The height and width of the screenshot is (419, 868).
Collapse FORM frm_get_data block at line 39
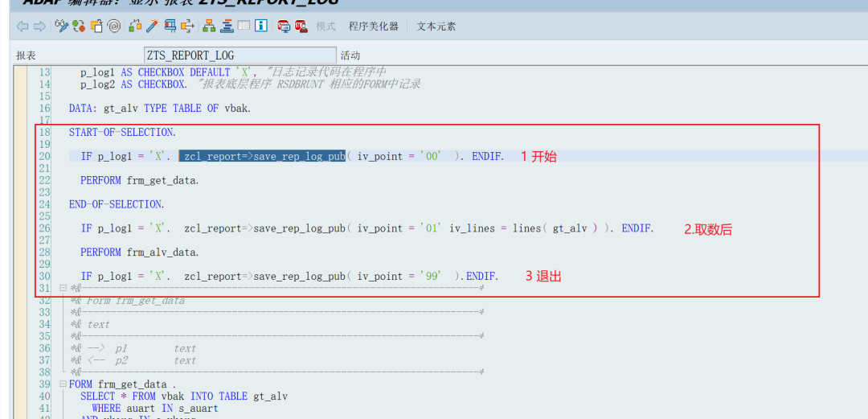tap(63, 384)
